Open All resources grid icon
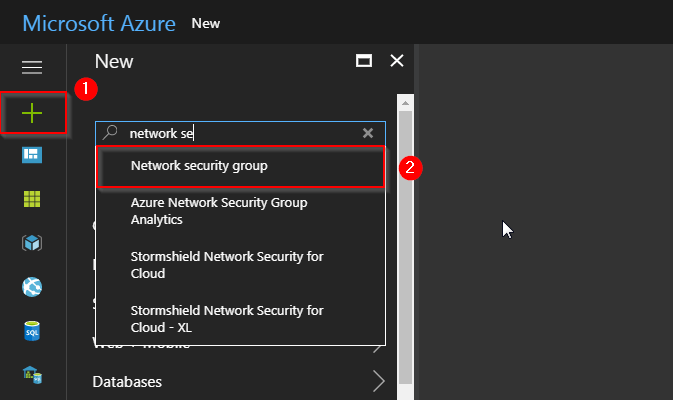Viewport: 673px width, 400px height. click(x=32, y=198)
